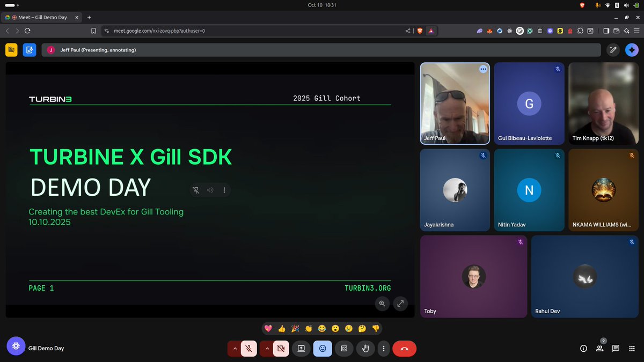Send laughing face reaction
This screenshot has width=644, height=362.
pyautogui.click(x=322, y=328)
